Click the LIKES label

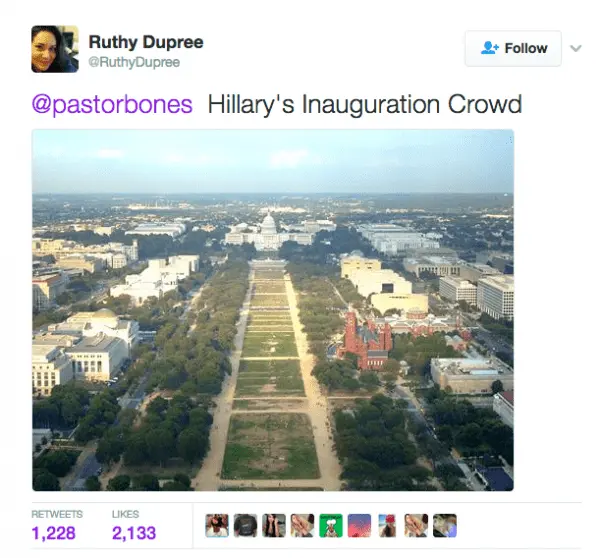tap(125, 514)
